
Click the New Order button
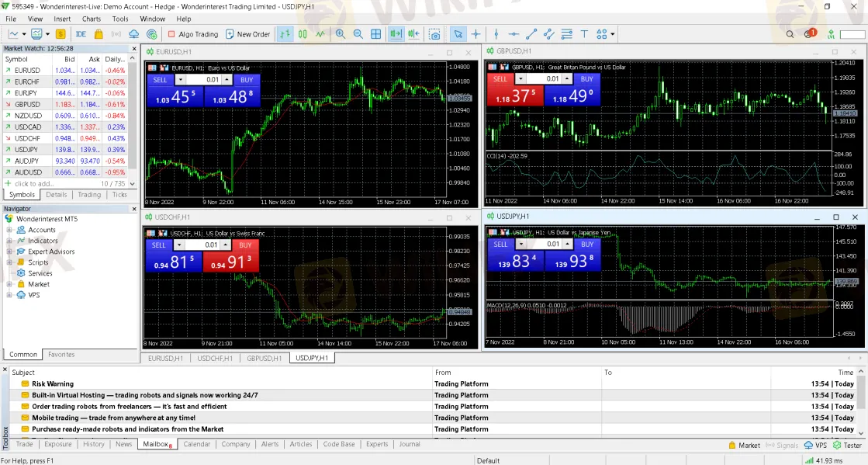tap(247, 34)
